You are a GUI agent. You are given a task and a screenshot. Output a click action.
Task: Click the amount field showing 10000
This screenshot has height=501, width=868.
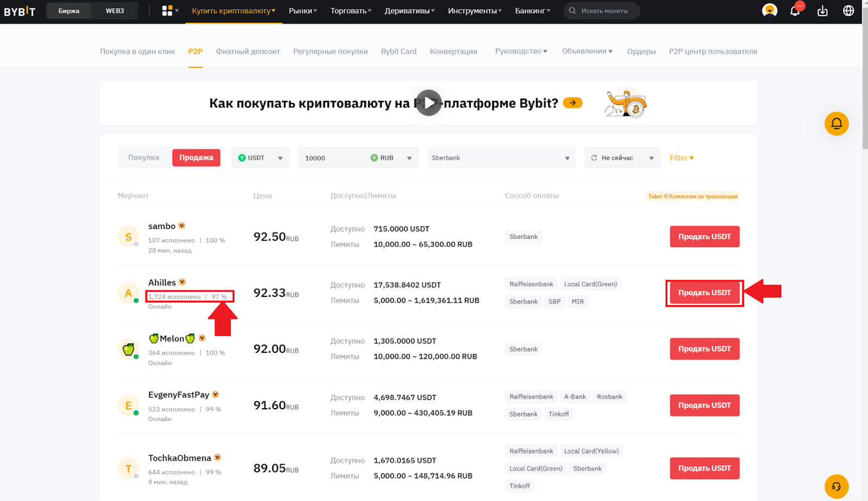click(332, 157)
